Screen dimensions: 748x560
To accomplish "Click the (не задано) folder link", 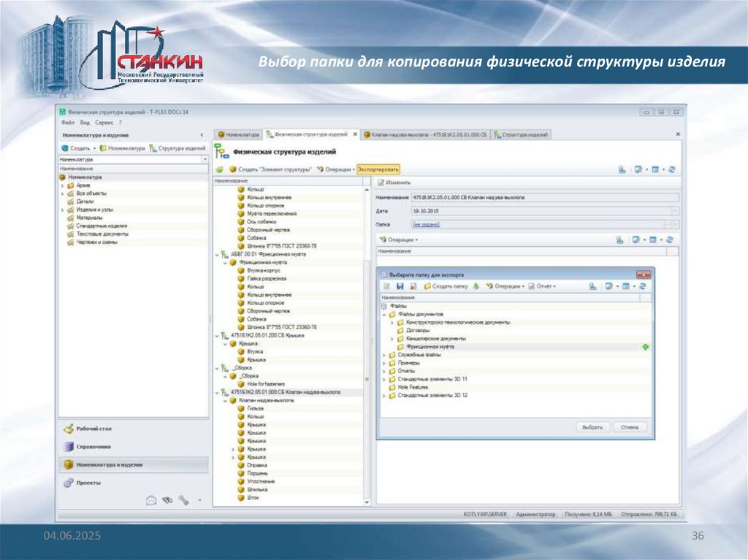I will [427, 225].
